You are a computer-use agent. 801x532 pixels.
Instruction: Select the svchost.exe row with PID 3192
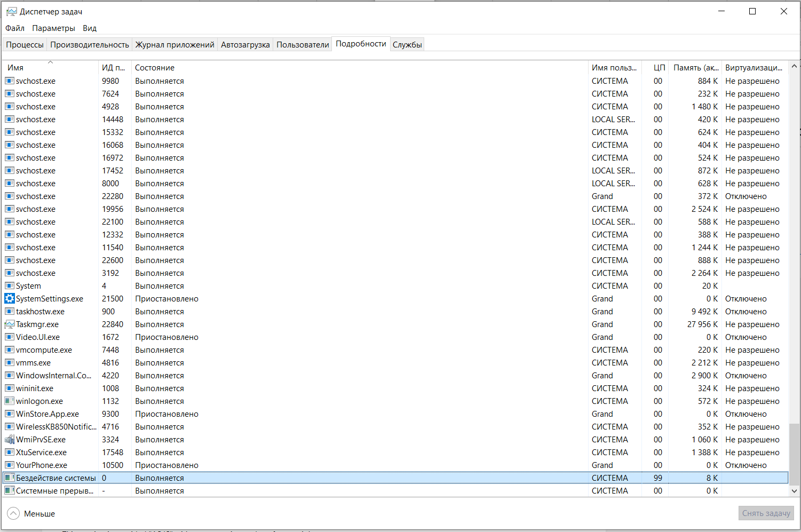395,273
